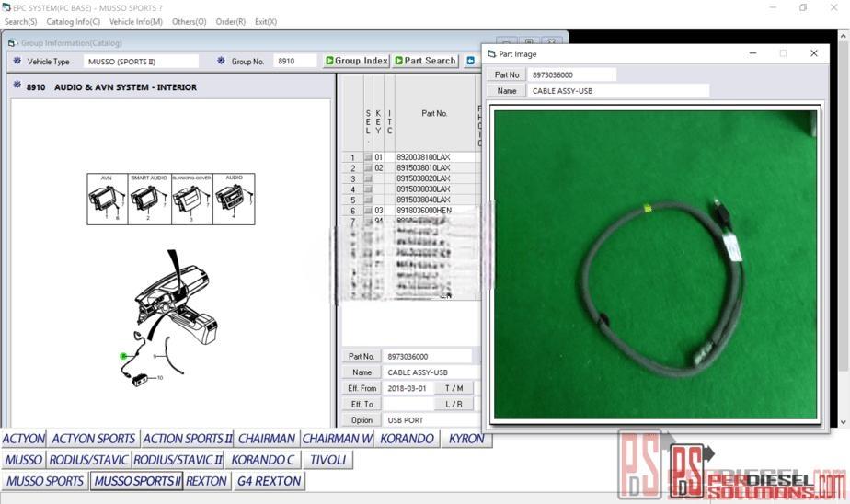This screenshot has height=504, width=850.
Task: Select the RODIUS/STAVIC II vehicle button
Action: click(178, 460)
